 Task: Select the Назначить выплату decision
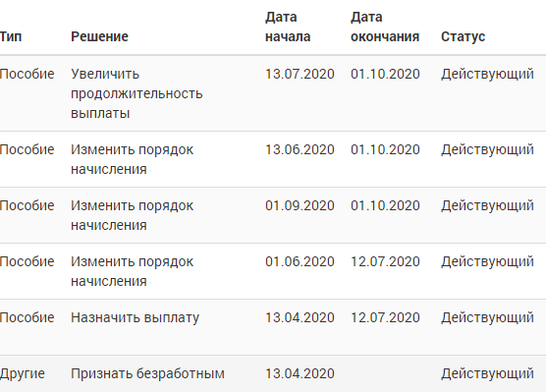point(136,317)
